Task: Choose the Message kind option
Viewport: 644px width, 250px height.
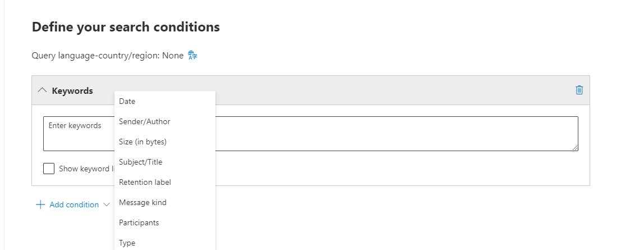Action: click(142, 202)
